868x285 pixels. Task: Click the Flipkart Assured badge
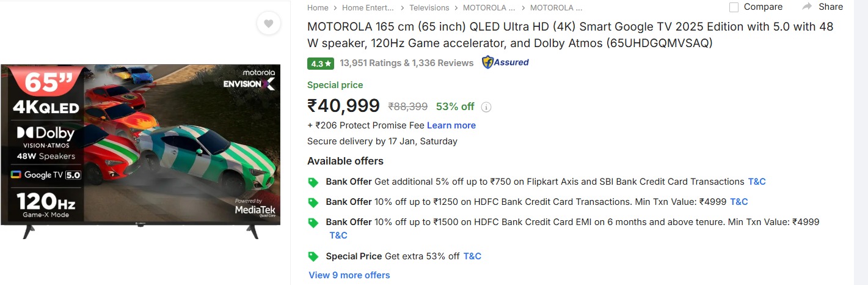tap(505, 62)
